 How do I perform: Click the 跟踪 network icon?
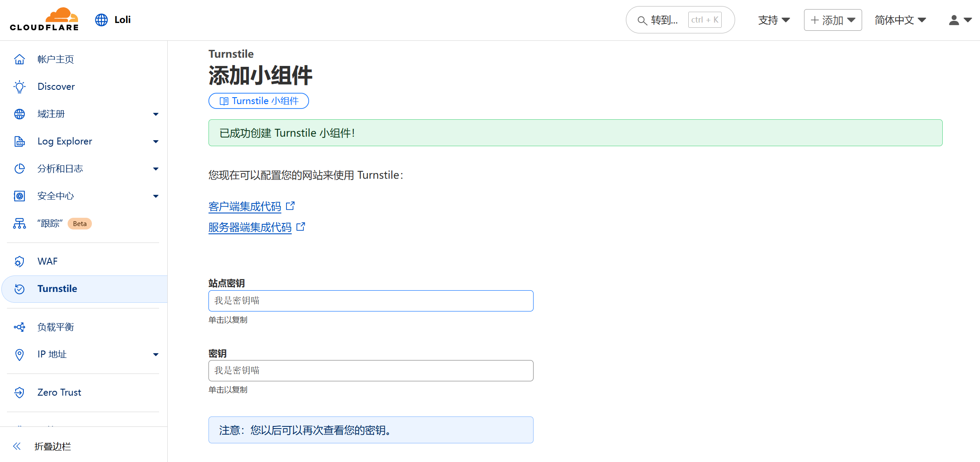coord(20,223)
